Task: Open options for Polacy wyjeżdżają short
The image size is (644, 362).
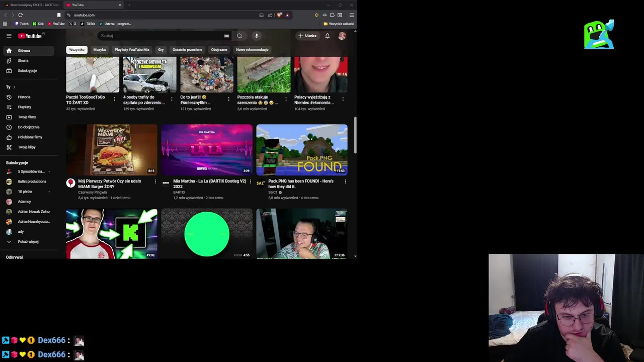Action: point(343,99)
